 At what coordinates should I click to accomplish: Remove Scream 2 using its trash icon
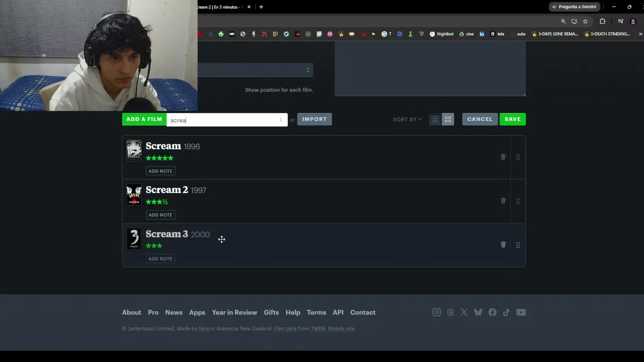point(503,201)
